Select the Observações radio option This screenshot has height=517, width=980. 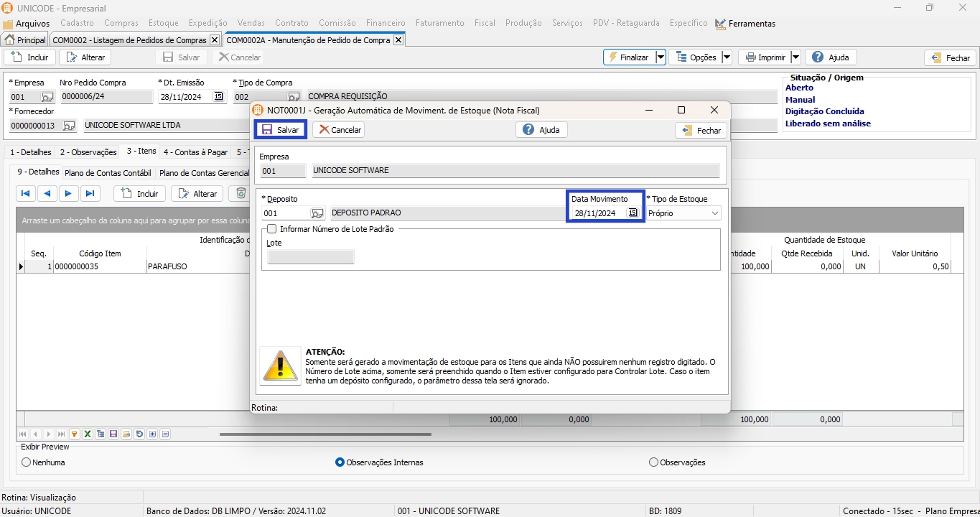(x=653, y=462)
